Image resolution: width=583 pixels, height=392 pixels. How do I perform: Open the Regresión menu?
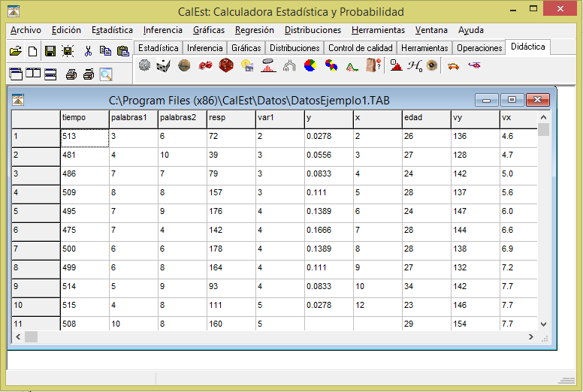[x=255, y=30]
